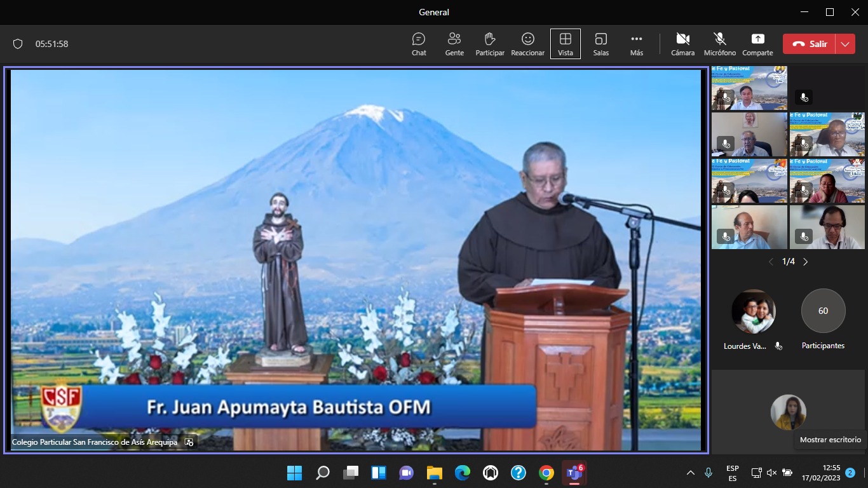Toggle system volume mute in tray
The width and height of the screenshot is (868, 488).
tap(771, 473)
